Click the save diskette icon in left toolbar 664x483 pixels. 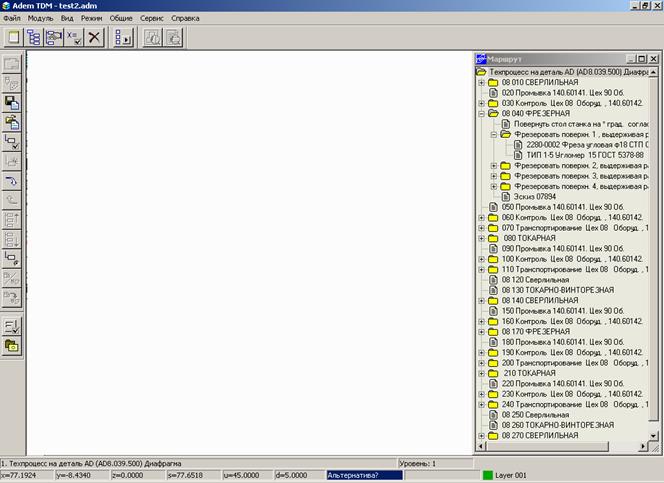coord(13,103)
